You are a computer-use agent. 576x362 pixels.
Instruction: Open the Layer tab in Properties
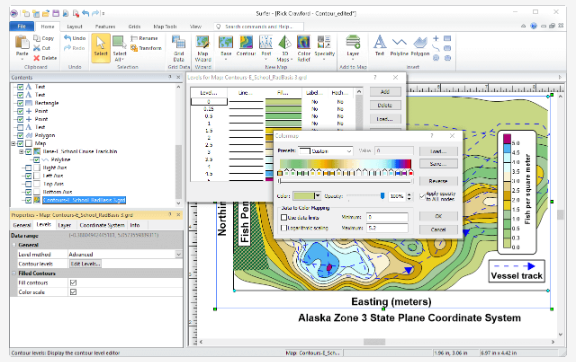pyautogui.click(x=64, y=225)
